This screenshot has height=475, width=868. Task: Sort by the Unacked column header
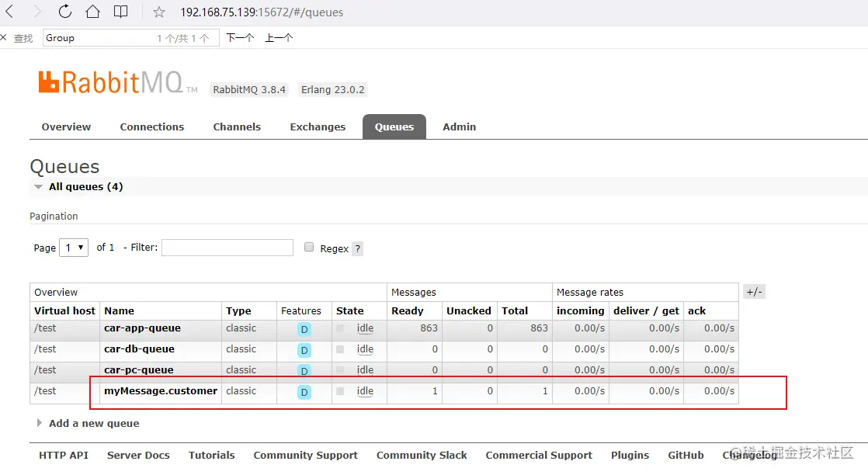point(469,310)
